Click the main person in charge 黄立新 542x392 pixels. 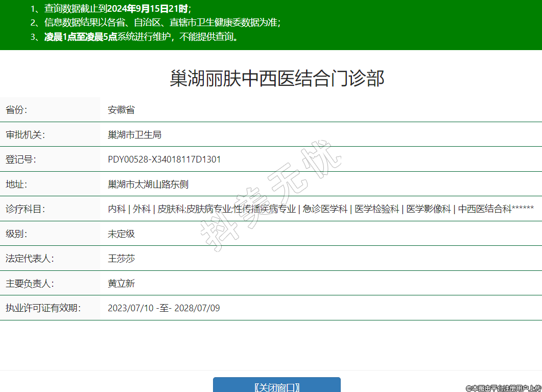[121, 283]
